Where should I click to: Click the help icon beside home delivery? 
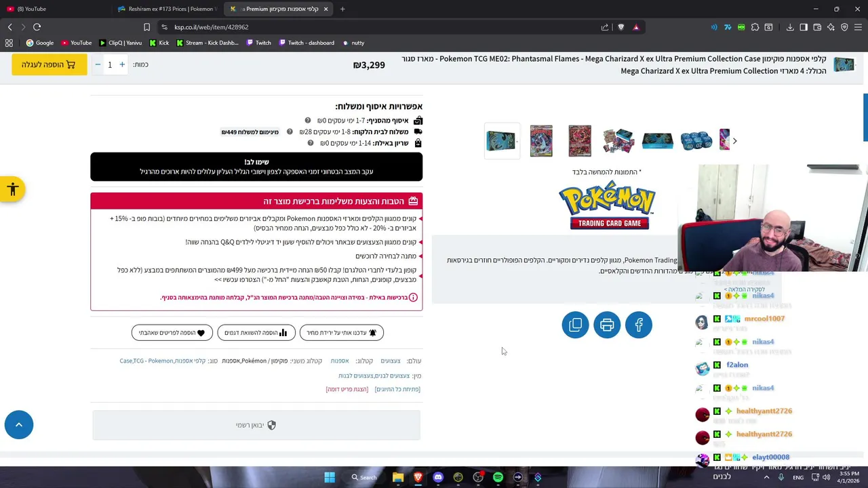click(290, 132)
